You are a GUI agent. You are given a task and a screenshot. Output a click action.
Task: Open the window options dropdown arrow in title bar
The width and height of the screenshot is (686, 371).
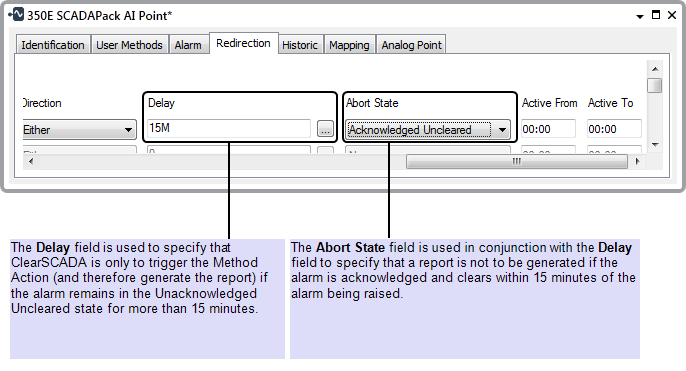tap(640, 17)
